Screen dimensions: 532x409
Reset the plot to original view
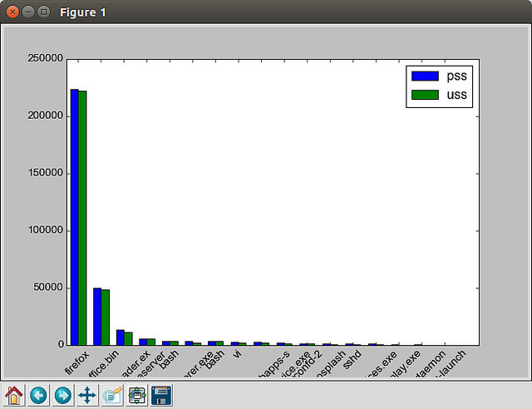14,395
